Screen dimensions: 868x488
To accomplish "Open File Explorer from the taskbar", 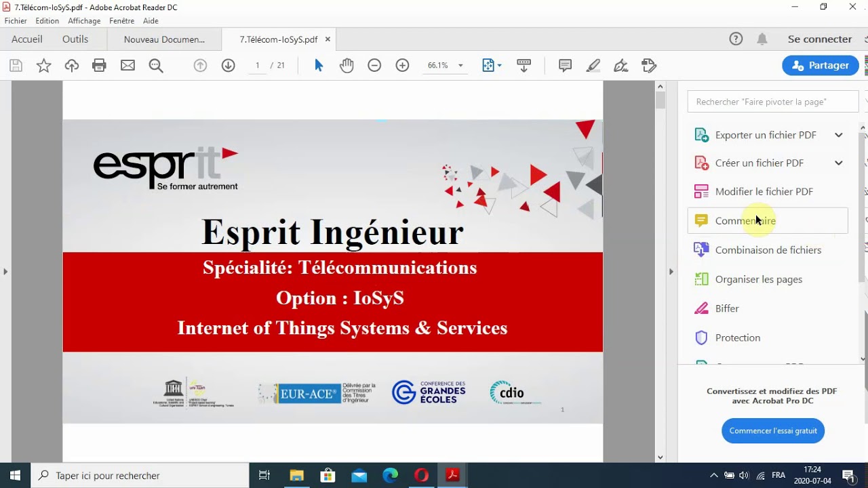I will 296,476.
